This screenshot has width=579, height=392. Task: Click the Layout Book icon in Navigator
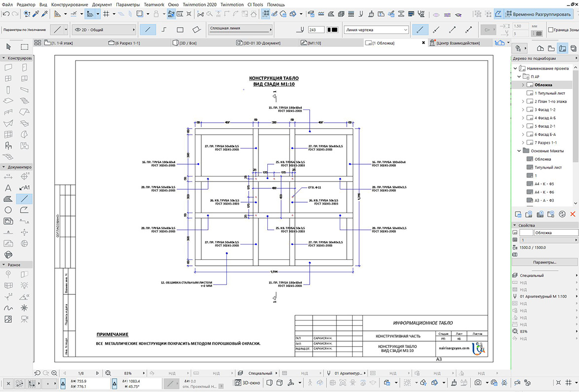click(563, 48)
